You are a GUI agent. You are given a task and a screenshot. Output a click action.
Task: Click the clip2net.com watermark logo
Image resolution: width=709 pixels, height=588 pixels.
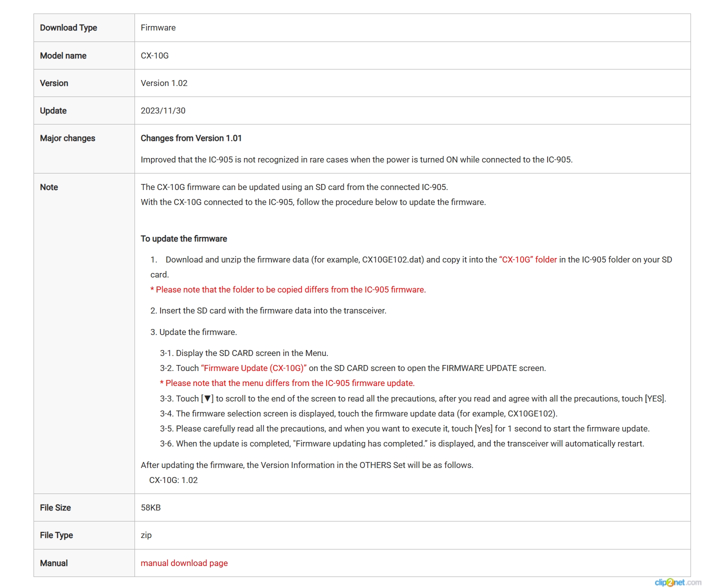[x=677, y=582]
